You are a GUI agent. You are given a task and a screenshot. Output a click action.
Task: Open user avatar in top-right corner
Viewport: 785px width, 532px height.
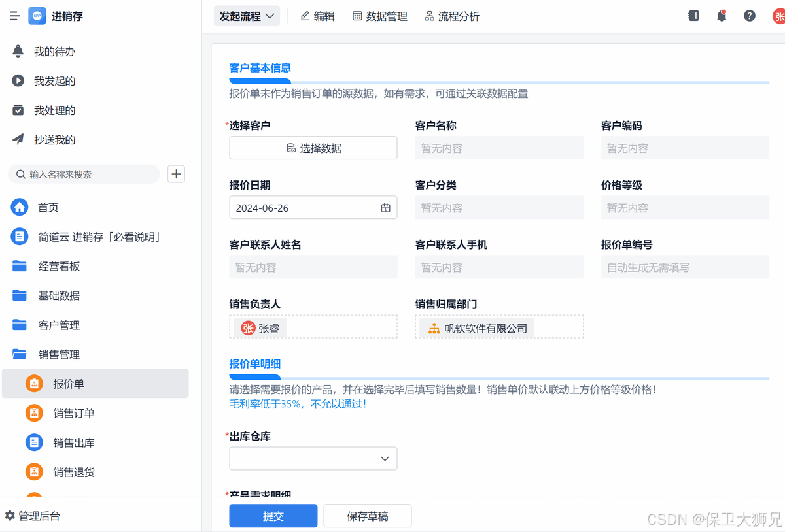coord(778,16)
